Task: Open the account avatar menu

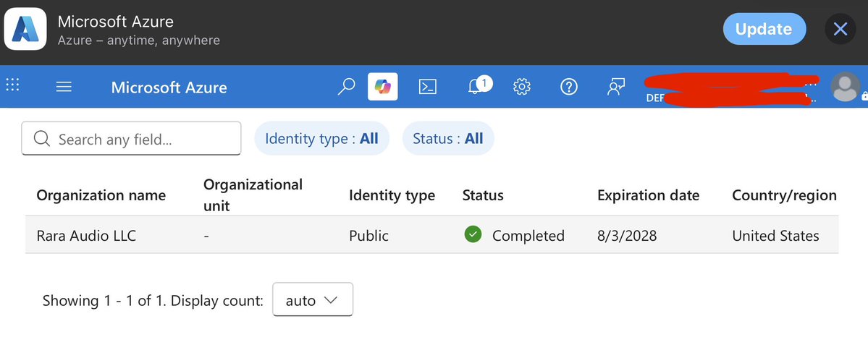Action: click(x=846, y=87)
